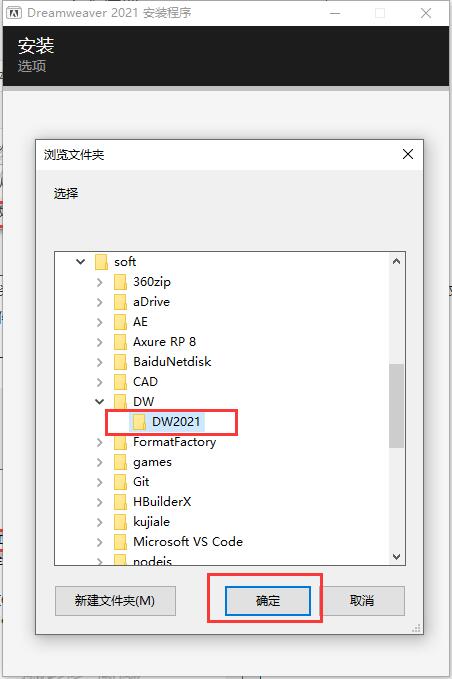
Task: Click the Adobe icon in the title bar
Action: [x=14, y=13]
